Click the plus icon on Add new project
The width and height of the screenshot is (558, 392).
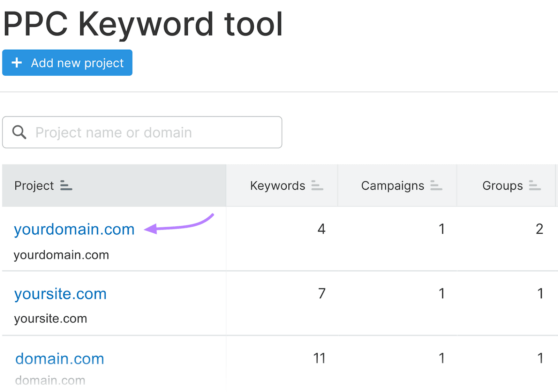coord(16,63)
